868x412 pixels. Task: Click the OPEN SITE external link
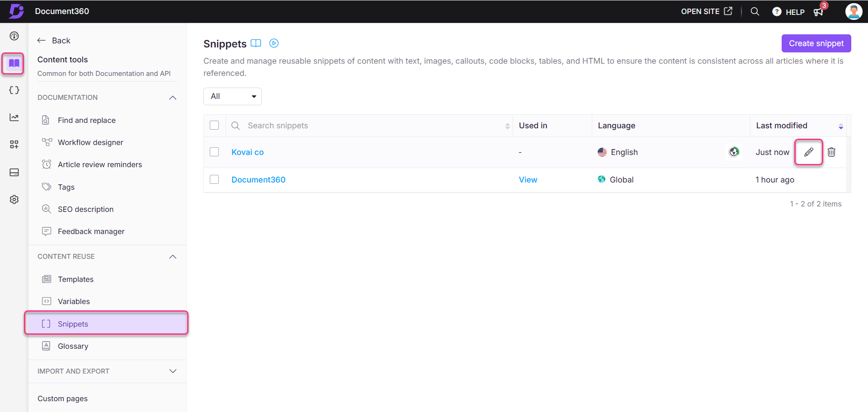(707, 11)
